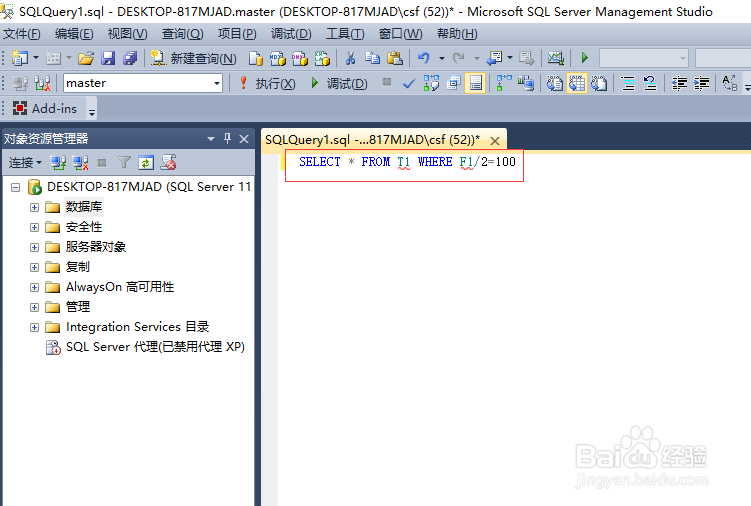Expand 安全性 folder
Viewport: 751px width, 506px height.
point(34,227)
